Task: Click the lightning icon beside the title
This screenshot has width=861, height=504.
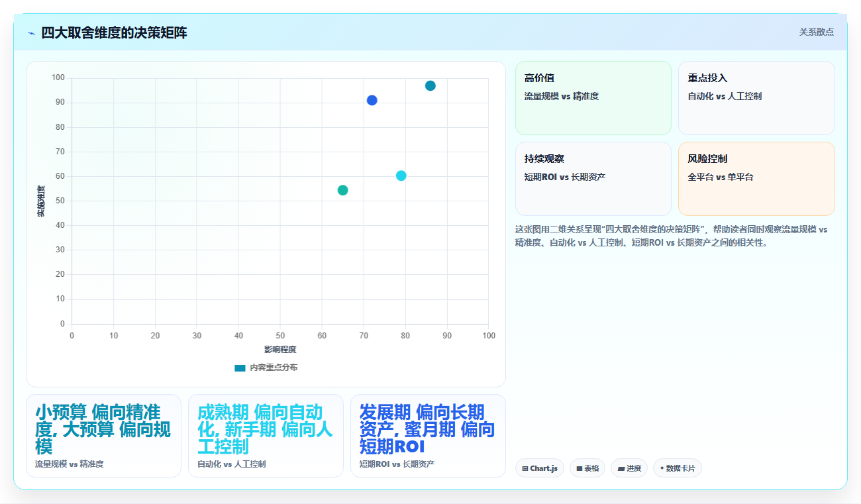Action: pos(31,33)
